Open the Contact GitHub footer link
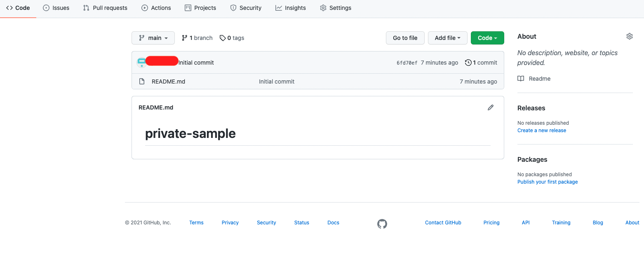 point(443,223)
